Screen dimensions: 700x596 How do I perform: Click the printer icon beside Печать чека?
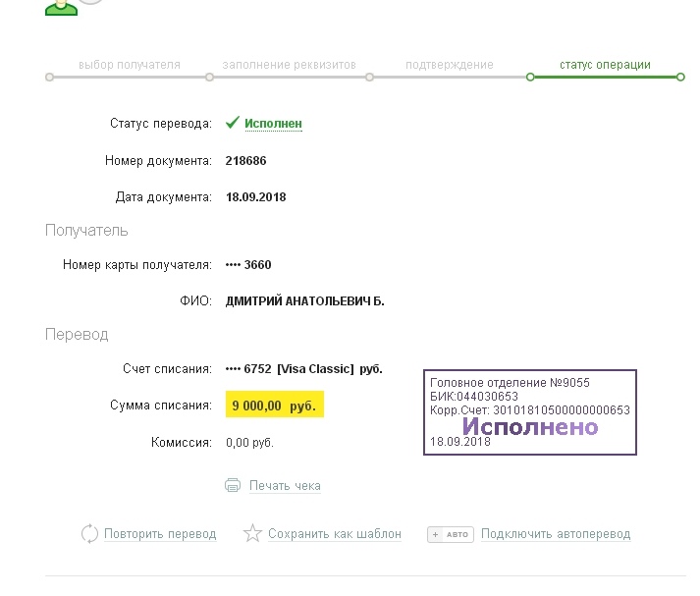point(233,485)
